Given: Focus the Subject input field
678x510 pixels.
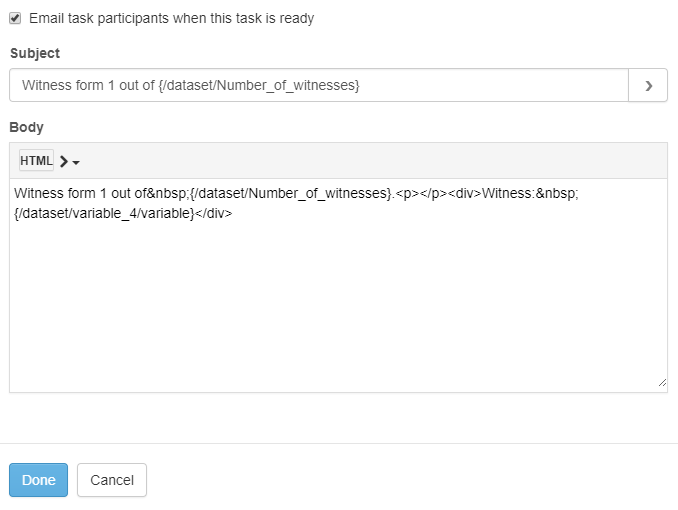Looking at the screenshot, I should pyautogui.click(x=319, y=85).
